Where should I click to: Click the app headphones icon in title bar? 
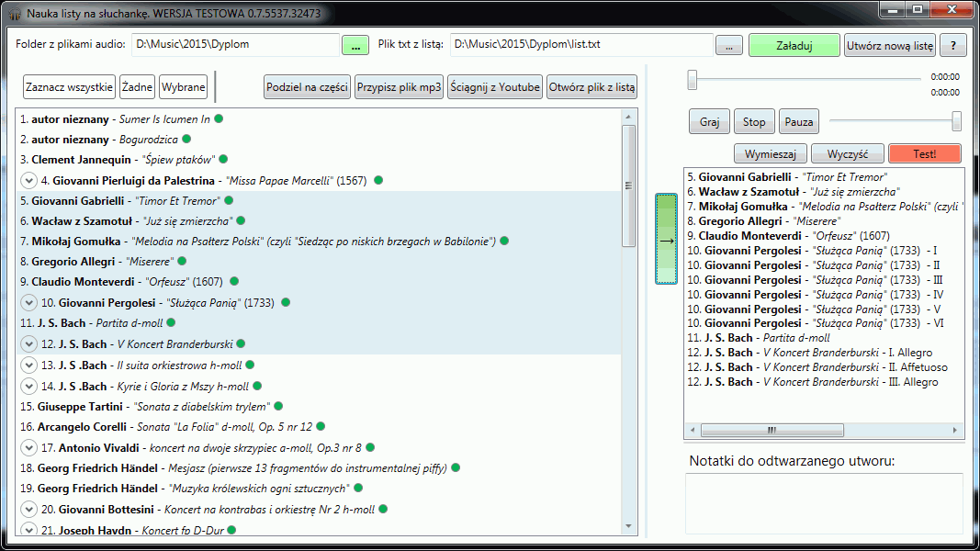[x=14, y=13]
